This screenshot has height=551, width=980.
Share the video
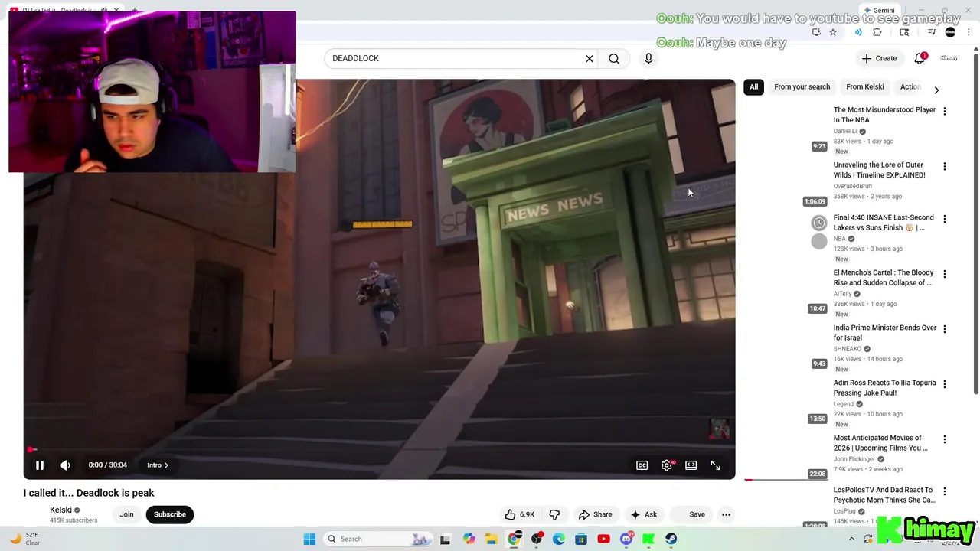click(x=595, y=514)
